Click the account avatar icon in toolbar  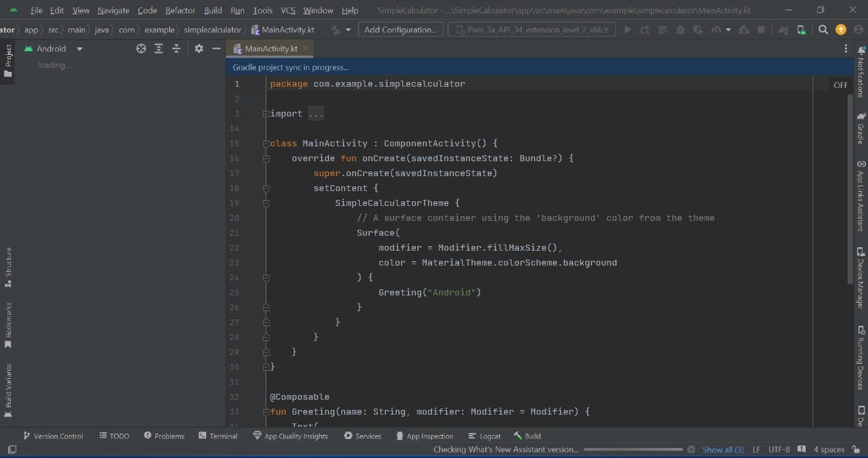point(857,30)
